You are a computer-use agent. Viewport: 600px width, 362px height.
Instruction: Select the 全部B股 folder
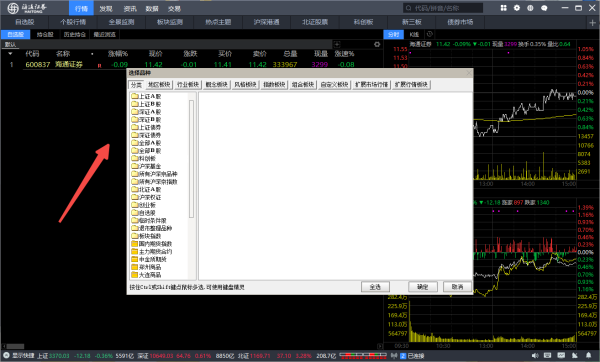[x=146, y=150]
